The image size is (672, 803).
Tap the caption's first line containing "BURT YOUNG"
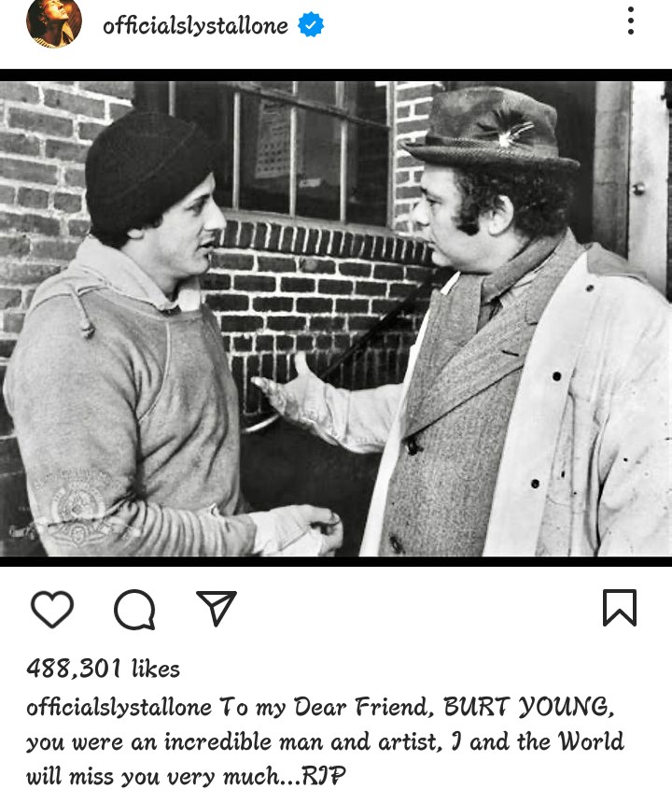[321, 708]
